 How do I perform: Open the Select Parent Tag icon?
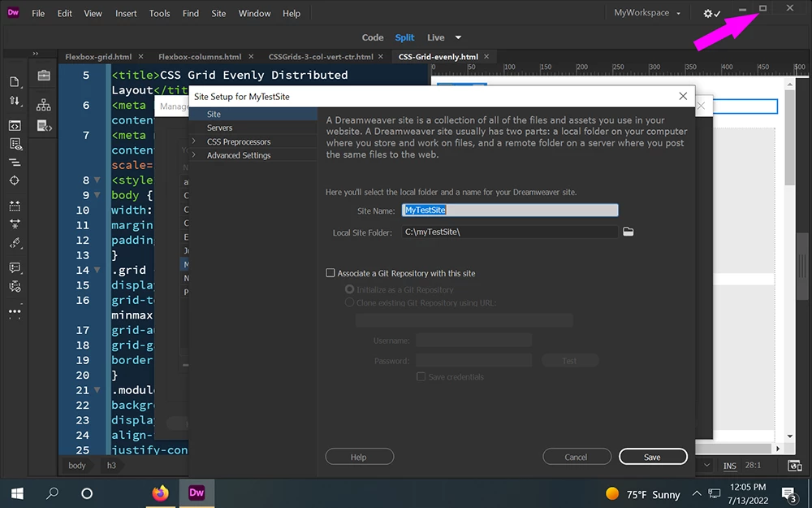click(x=15, y=242)
